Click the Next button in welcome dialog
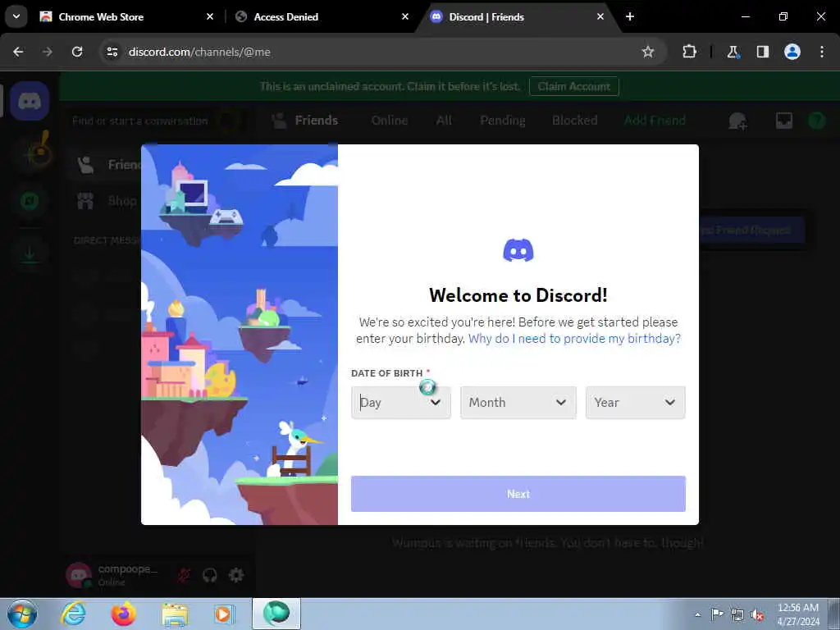The height and width of the screenshot is (630, 840). coord(518,494)
